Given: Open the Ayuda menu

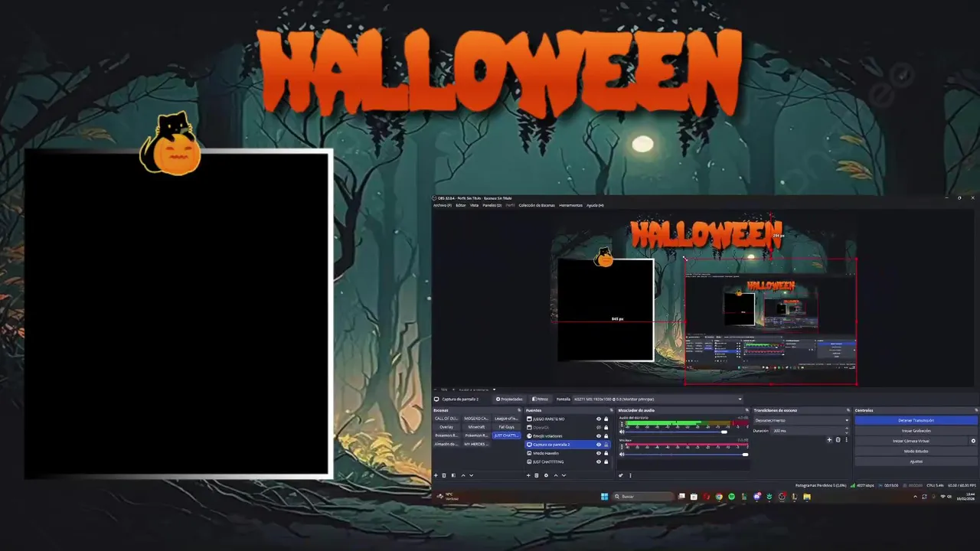Looking at the screenshot, I should click(595, 205).
